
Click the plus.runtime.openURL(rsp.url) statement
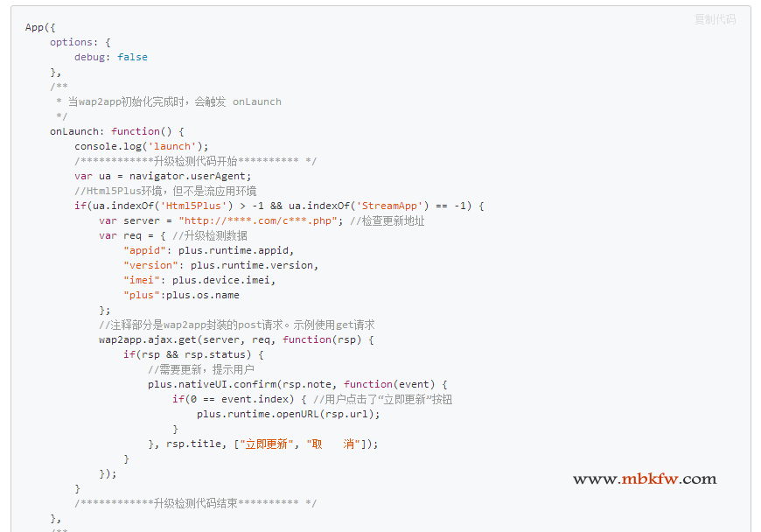tap(288, 414)
